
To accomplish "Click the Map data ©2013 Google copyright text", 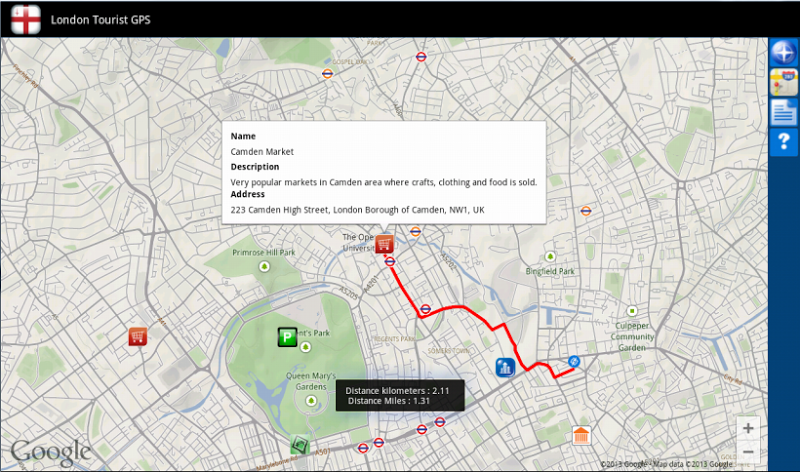I will [x=692, y=464].
